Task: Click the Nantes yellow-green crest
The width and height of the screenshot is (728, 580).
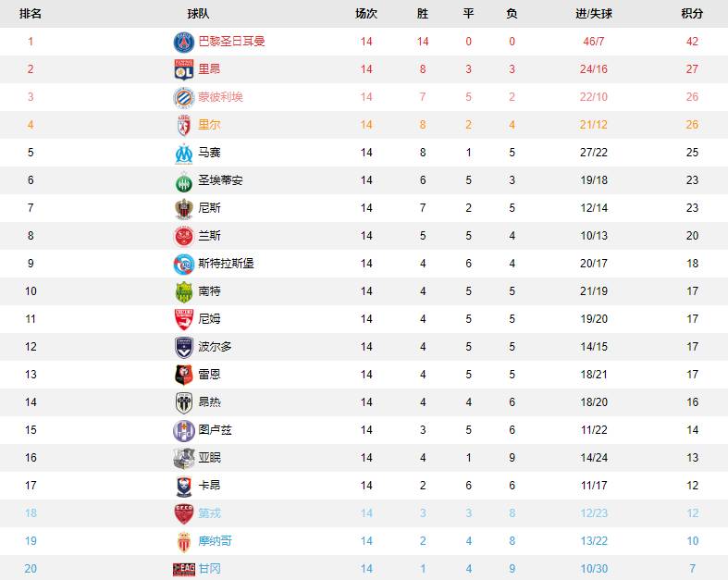Action: coord(184,292)
